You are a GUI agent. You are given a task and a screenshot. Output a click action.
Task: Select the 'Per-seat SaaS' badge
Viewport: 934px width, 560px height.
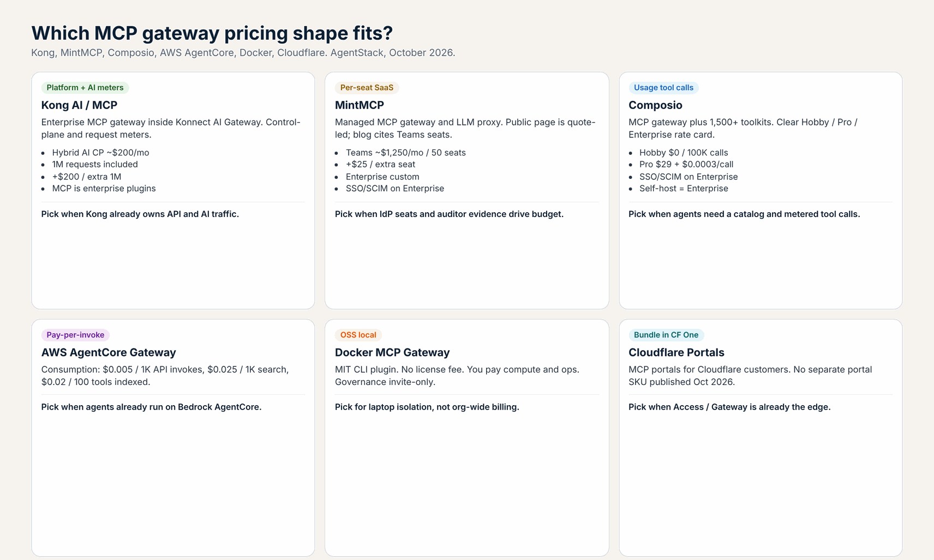367,88
